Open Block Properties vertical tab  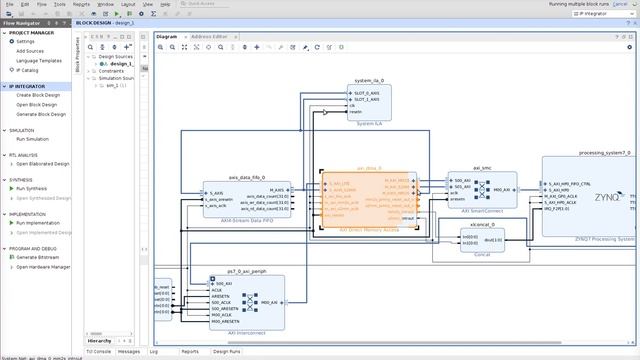point(78,55)
